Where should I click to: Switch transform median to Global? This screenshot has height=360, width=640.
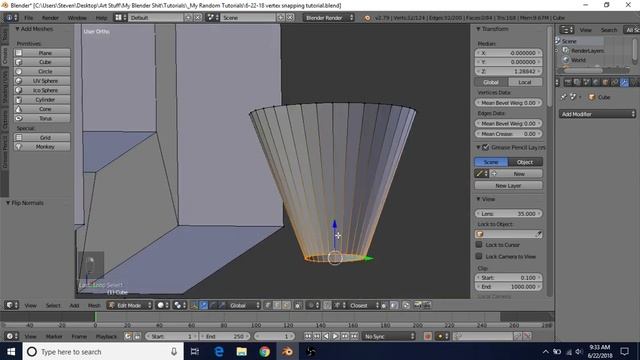[x=491, y=82]
